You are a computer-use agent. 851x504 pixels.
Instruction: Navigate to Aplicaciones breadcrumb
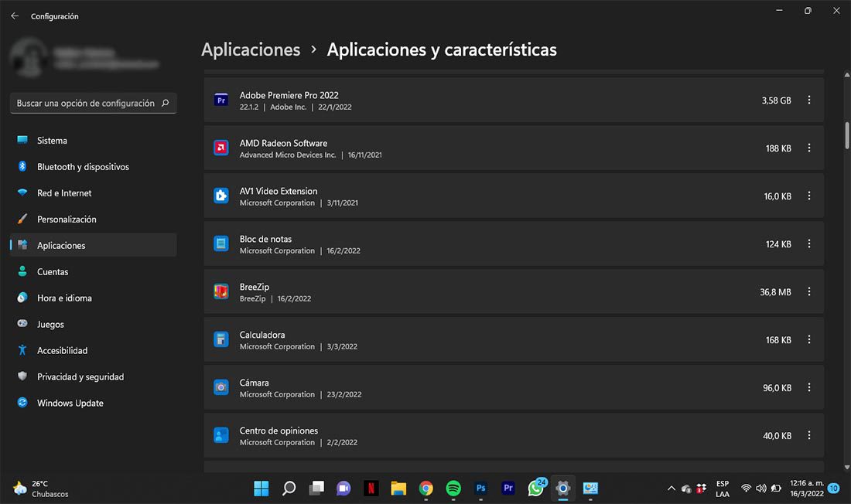coord(251,49)
